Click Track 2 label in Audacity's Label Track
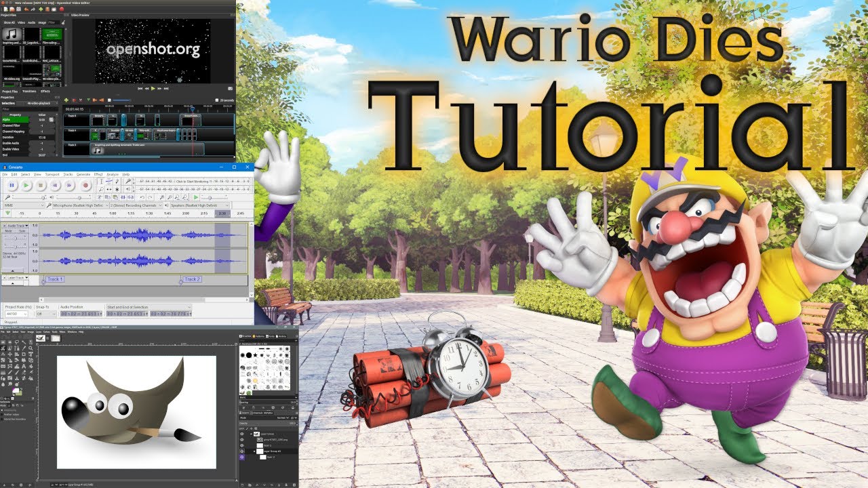This screenshot has width=868, height=488. [193, 279]
